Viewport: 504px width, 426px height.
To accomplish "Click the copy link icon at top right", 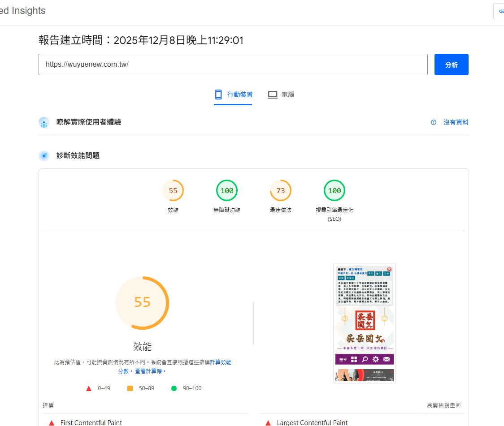I will pos(500,11).
